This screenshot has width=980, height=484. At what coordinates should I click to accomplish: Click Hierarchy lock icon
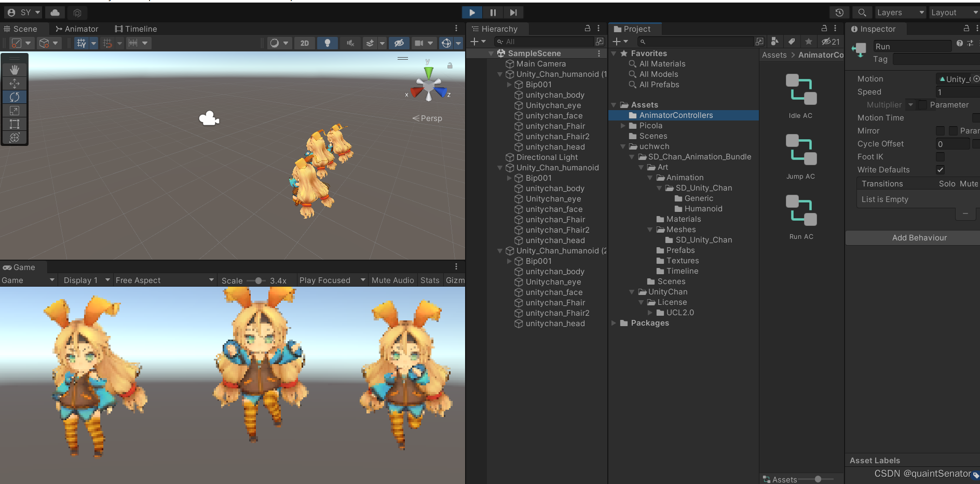pyautogui.click(x=588, y=29)
